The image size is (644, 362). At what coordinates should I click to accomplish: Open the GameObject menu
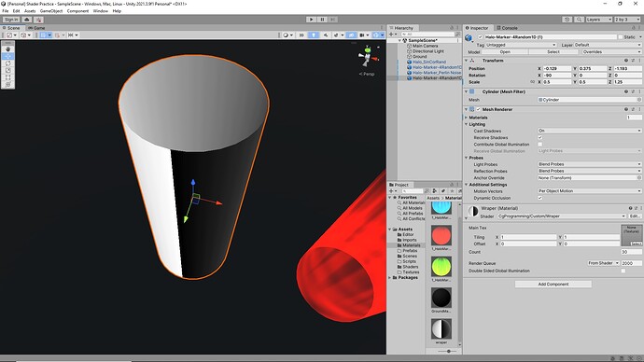(51, 11)
